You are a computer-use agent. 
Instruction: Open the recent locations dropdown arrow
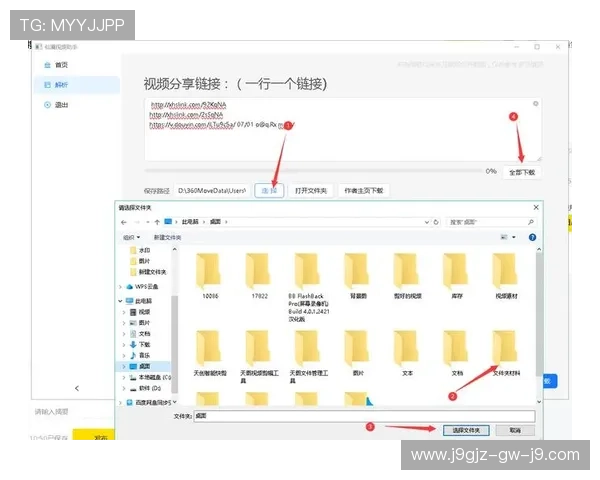[148, 222]
